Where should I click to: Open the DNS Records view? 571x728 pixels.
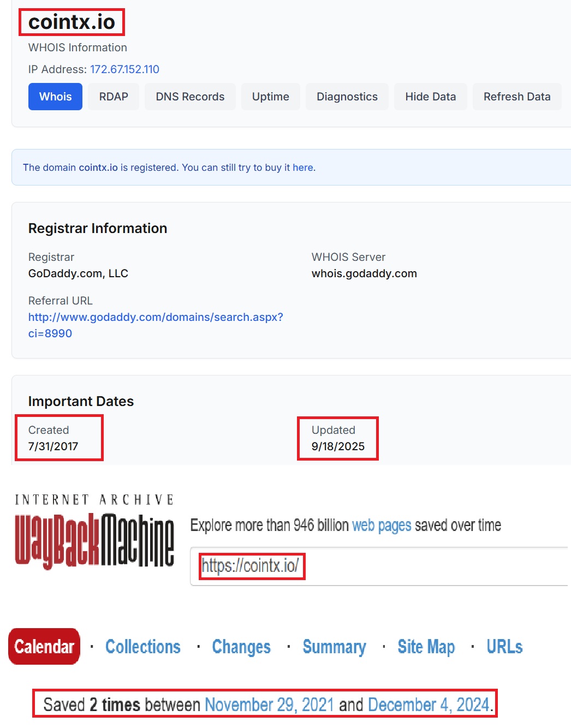189,97
